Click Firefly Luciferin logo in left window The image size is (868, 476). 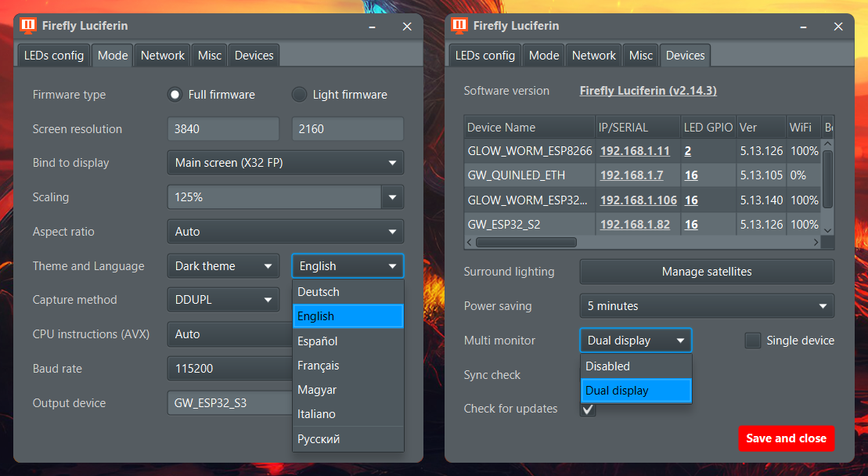click(27, 26)
